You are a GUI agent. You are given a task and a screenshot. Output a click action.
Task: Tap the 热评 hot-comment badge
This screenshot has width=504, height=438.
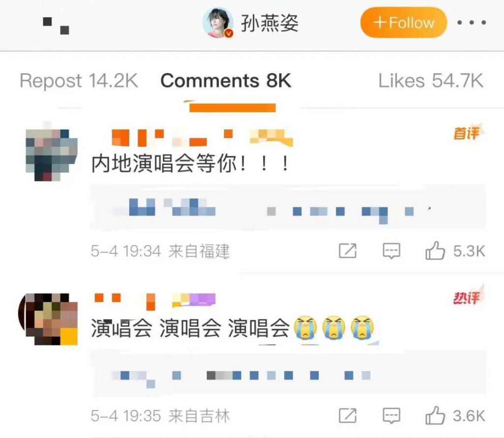click(x=468, y=297)
